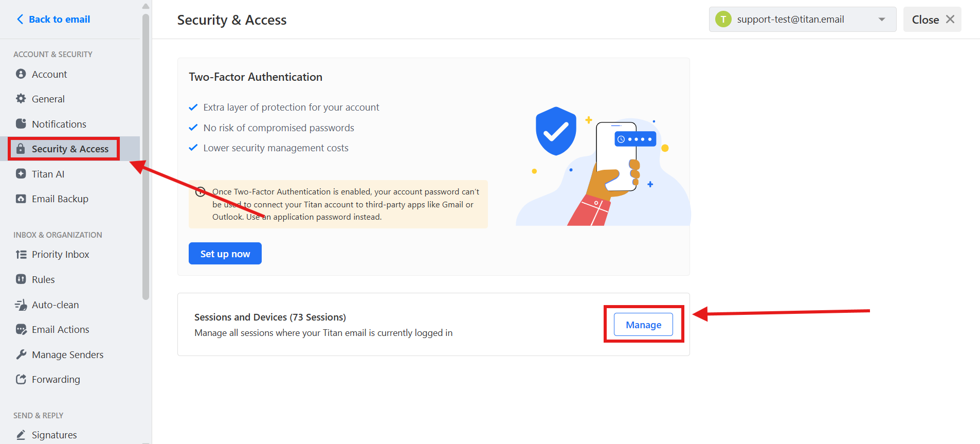The width and height of the screenshot is (980, 444).
Task: Click the sidebar vertical scrollbar
Action: pyautogui.click(x=146, y=156)
